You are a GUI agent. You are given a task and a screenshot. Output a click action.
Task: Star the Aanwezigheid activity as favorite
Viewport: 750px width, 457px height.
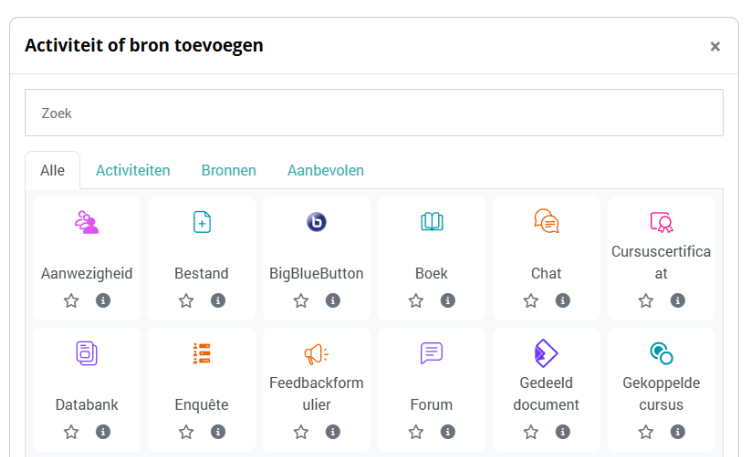[71, 300]
